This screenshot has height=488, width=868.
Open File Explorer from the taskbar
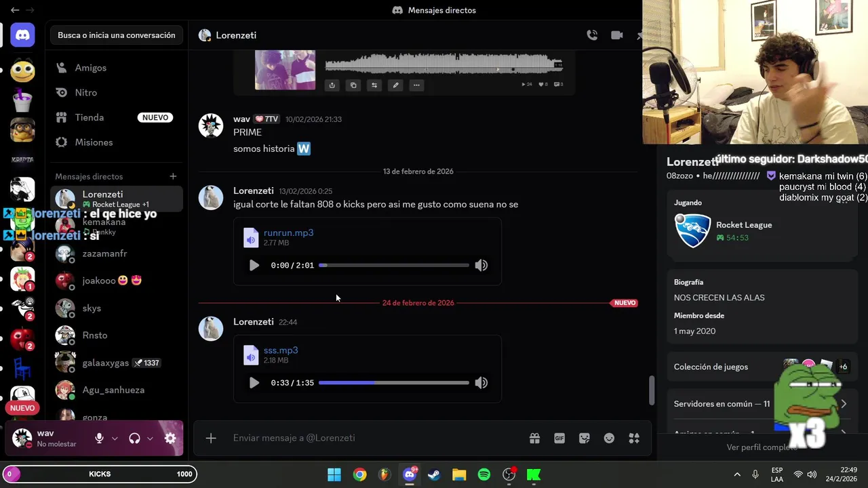[459, 474]
